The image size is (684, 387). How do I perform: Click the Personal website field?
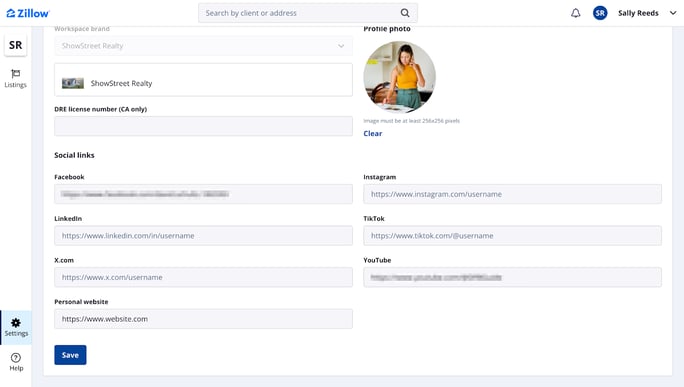pos(203,319)
